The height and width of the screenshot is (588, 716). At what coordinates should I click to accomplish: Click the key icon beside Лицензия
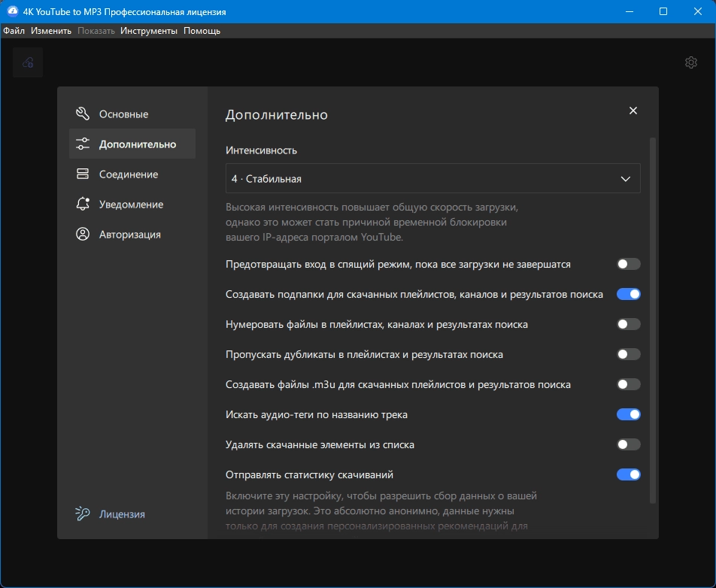[x=83, y=514]
